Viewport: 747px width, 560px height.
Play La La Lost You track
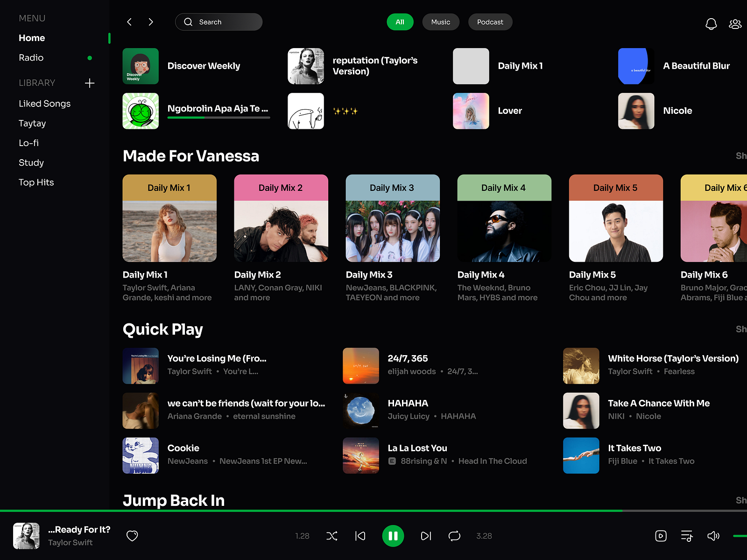tap(444, 455)
